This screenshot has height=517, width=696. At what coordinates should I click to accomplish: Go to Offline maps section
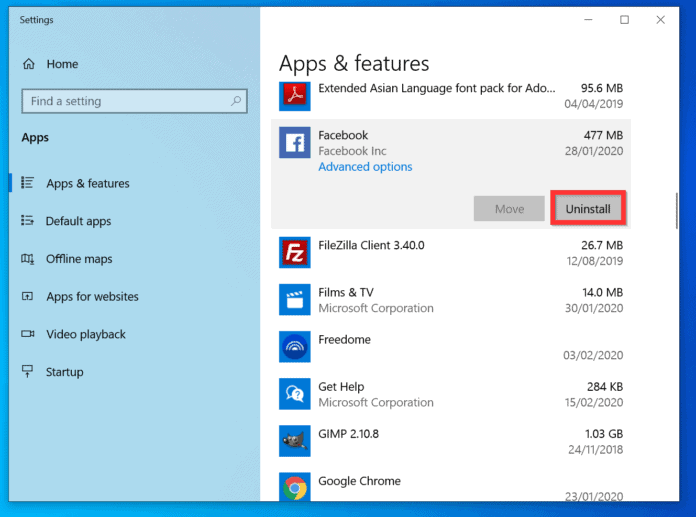pyautogui.click(x=79, y=259)
